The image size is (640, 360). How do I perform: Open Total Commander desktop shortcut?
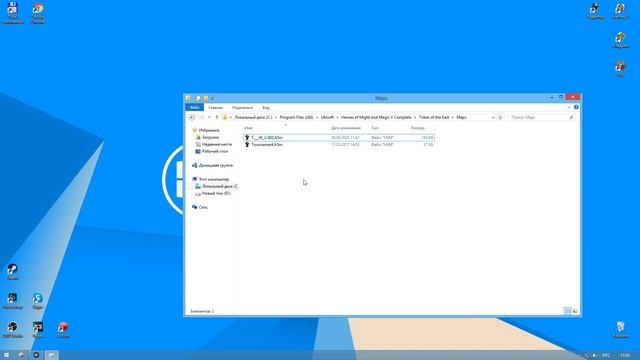[12, 13]
